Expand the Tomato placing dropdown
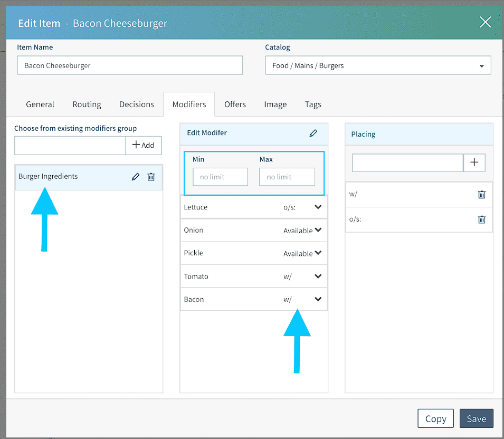Viewport: 504px width, 439px height. [318, 276]
